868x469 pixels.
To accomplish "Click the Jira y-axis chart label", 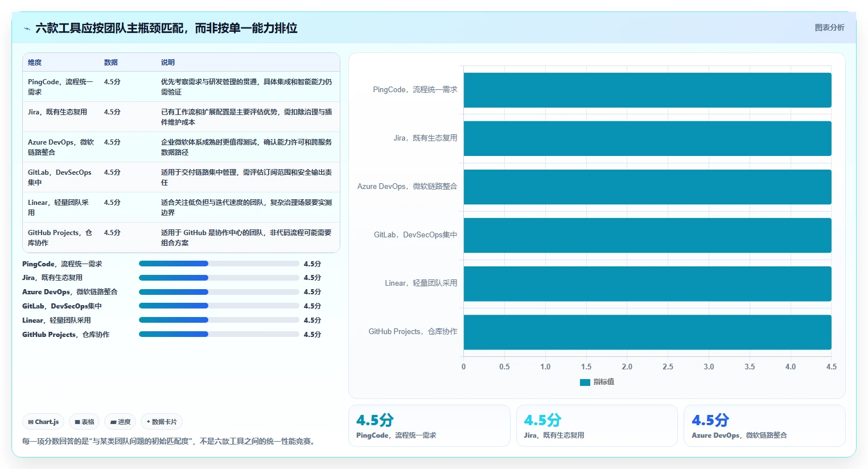I will coord(425,138).
